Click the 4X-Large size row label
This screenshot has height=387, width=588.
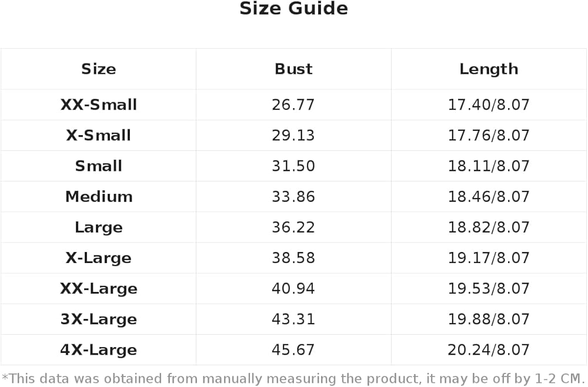point(99,350)
